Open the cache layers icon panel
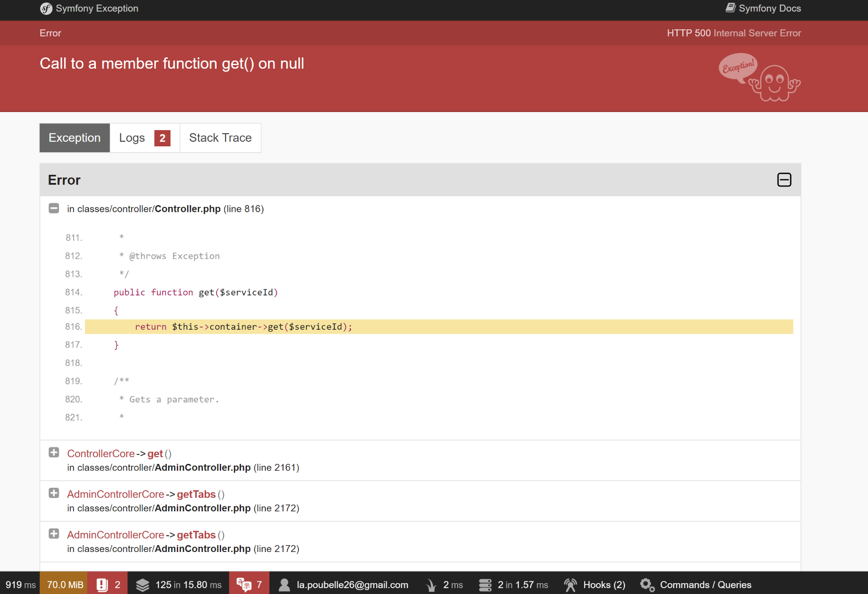The height and width of the screenshot is (594, 868). pos(142,585)
